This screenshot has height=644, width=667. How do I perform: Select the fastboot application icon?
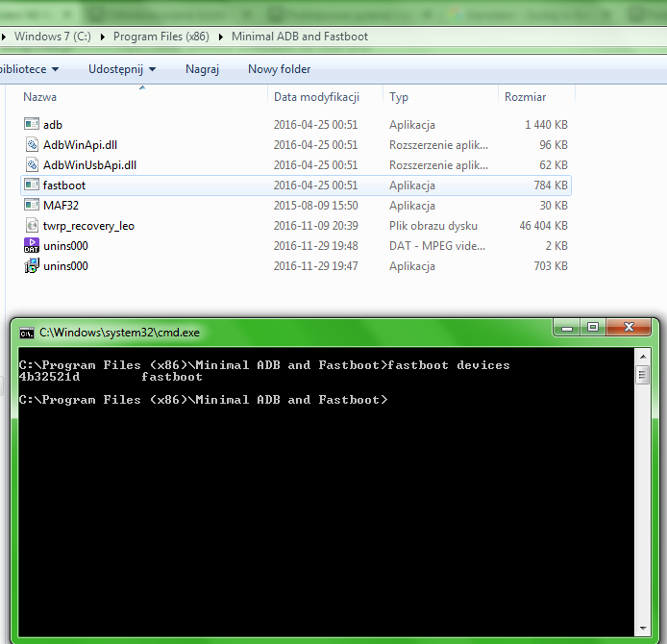pos(31,186)
